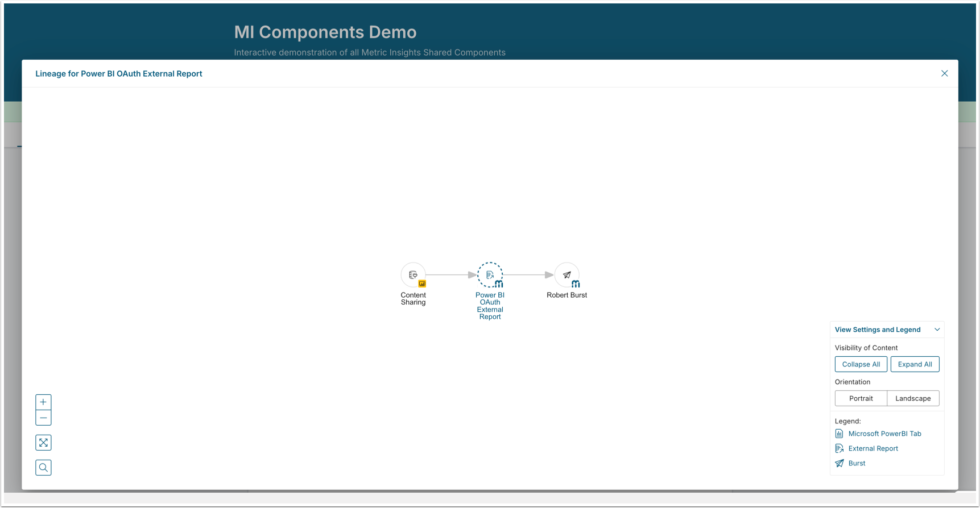Click the View Settings and Legend heading
This screenshot has height=508, width=980.
coord(878,330)
